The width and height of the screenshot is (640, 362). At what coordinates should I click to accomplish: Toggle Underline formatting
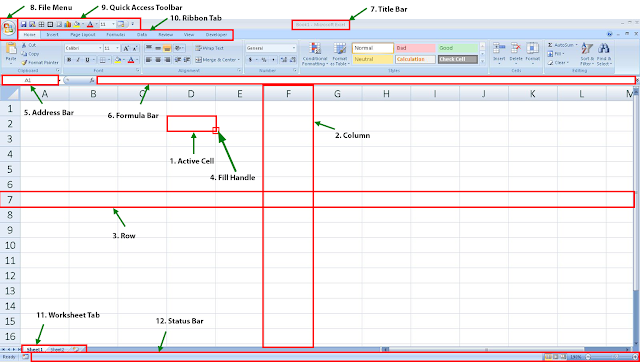87,60
